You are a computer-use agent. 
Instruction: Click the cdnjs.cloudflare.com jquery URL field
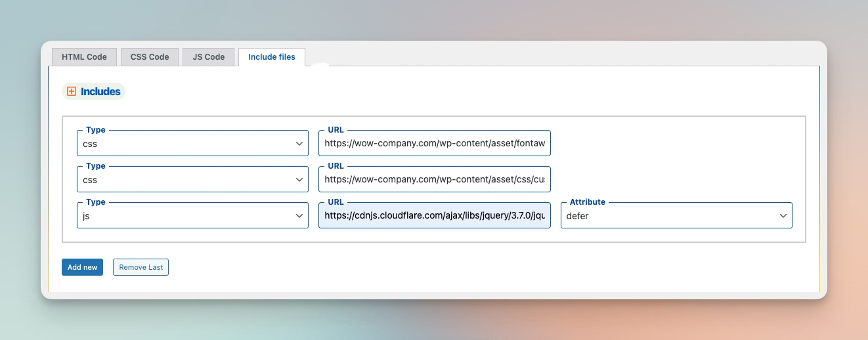point(435,215)
